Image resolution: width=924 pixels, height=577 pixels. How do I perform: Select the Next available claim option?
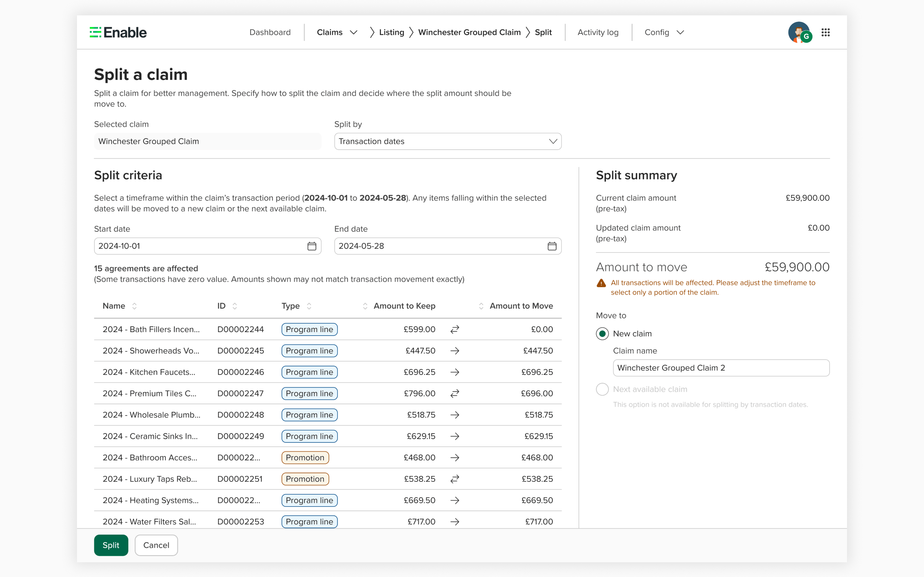point(602,389)
